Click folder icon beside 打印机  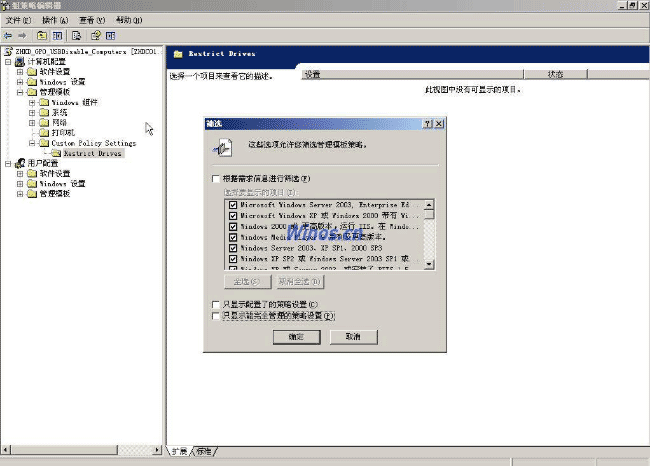(44, 133)
